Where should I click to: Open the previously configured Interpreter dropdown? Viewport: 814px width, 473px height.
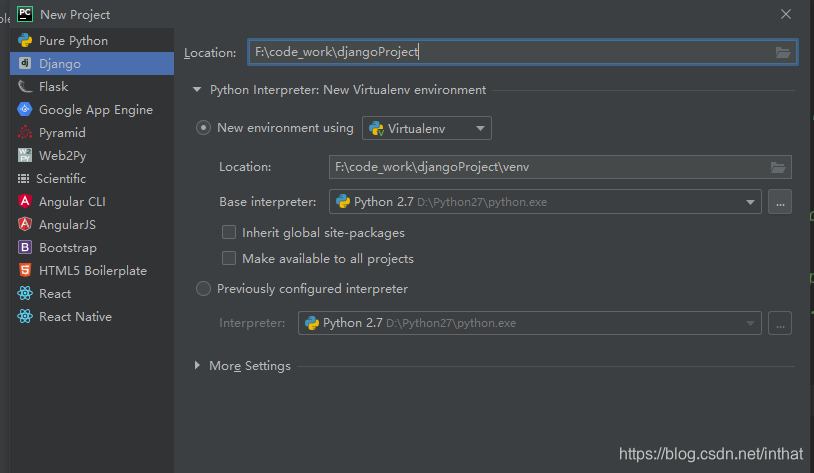[x=530, y=323]
